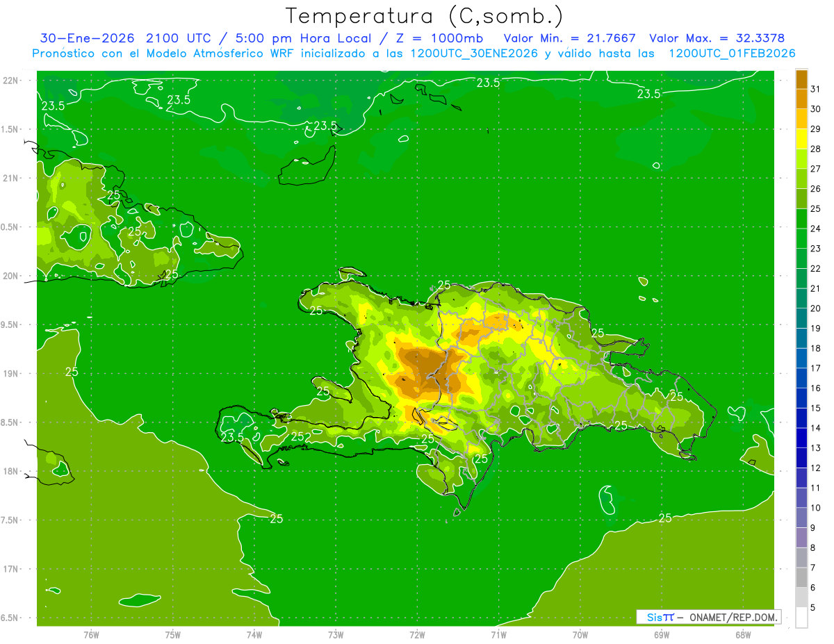Click the initialization time '1200UTC_30ENE2026'
The height and width of the screenshot is (644, 834).
pyautogui.click(x=475, y=53)
